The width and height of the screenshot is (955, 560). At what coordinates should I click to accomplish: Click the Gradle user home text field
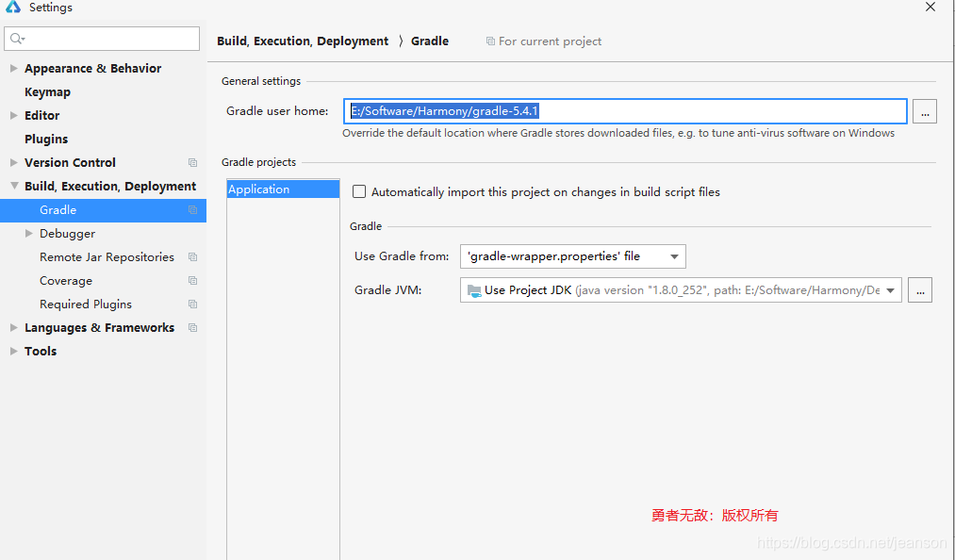click(625, 111)
